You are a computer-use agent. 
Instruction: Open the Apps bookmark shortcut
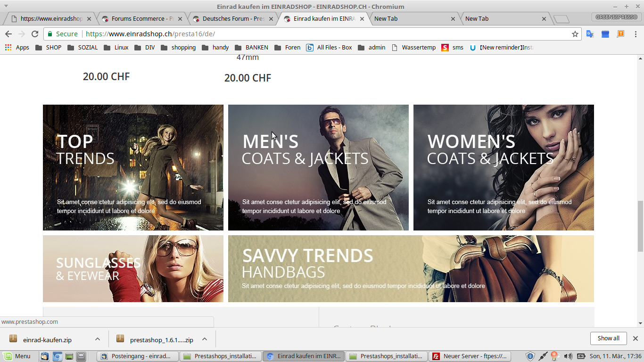17,47
